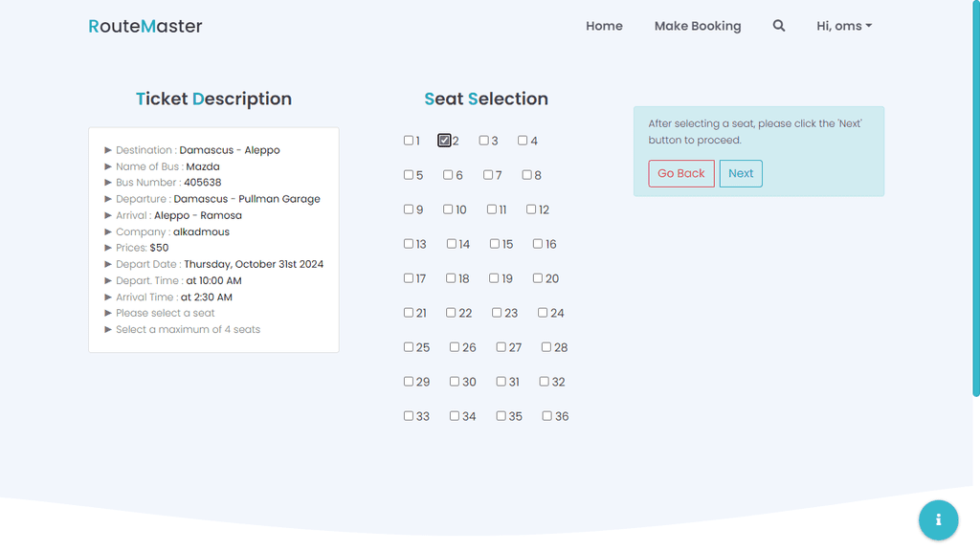Open the floating info button
980x551 pixels.
pos(938,519)
